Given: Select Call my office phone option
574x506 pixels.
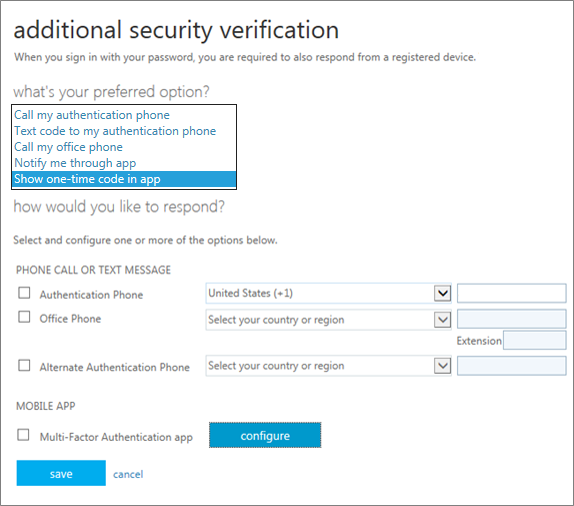Looking at the screenshot, I should coord(124,147).
